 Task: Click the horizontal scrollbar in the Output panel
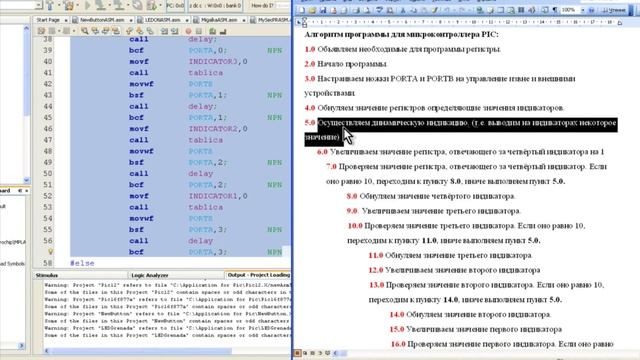click(x=141, y=351)
